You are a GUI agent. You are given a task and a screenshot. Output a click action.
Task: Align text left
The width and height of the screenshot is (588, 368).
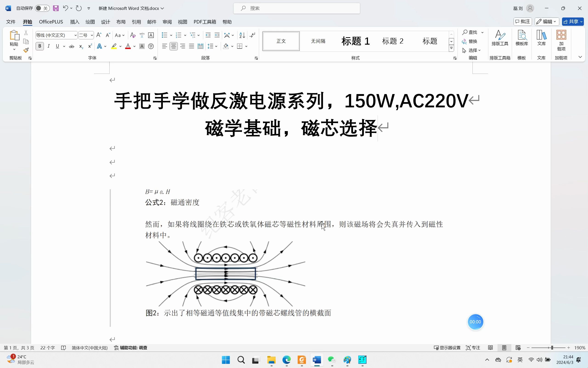coord(164,46)
